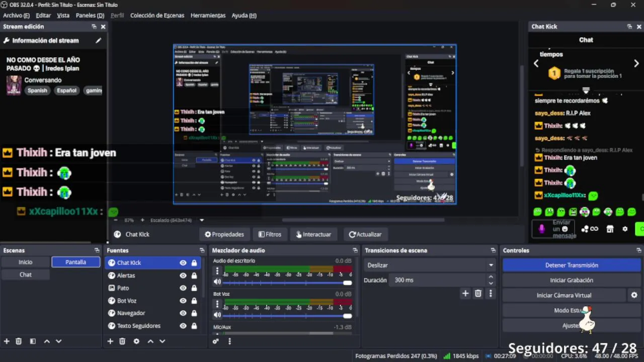
Task: Increase transition duration with up arrow
Action: click(x=491, y=277)
